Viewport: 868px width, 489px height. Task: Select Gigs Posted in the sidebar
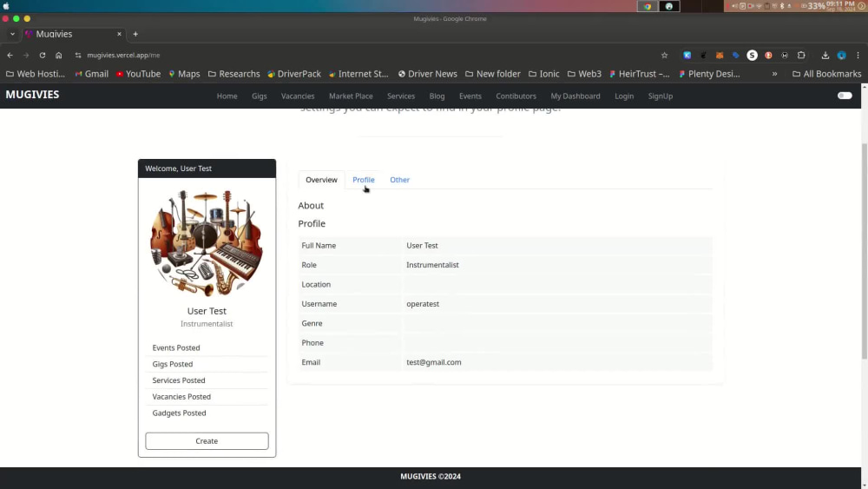(x=173, y=365)
